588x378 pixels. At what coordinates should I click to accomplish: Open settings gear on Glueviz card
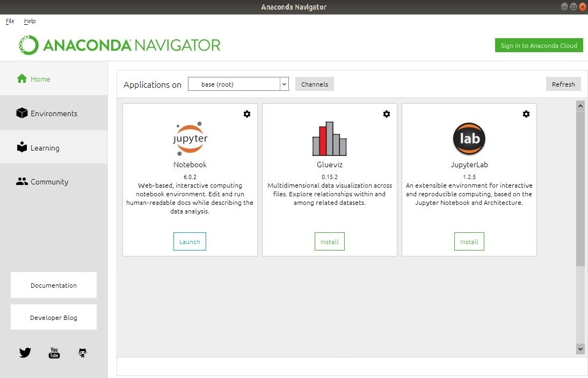tap(386, 114)
